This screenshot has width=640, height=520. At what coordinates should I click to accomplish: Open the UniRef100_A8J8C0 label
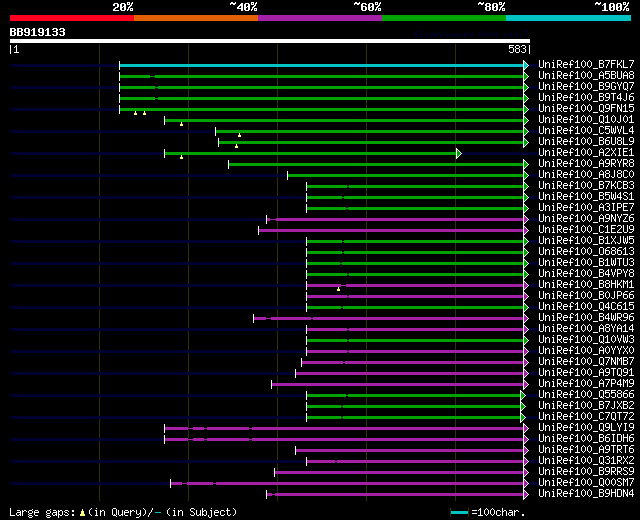pos(586,174)
